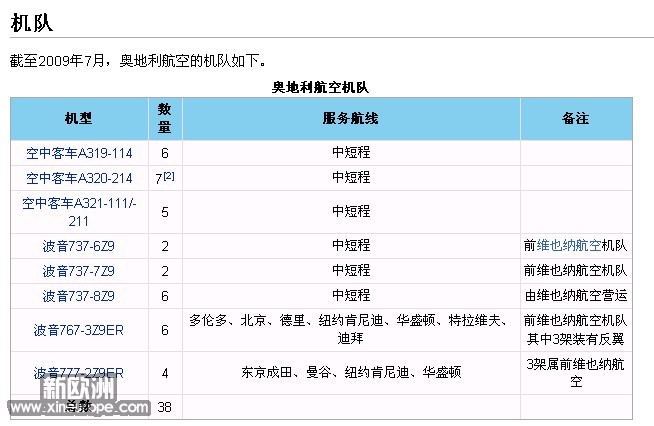Screen dimensions: 654x426
Task: Open the 空中客车A320-214 link
Action: click(79, 178)
